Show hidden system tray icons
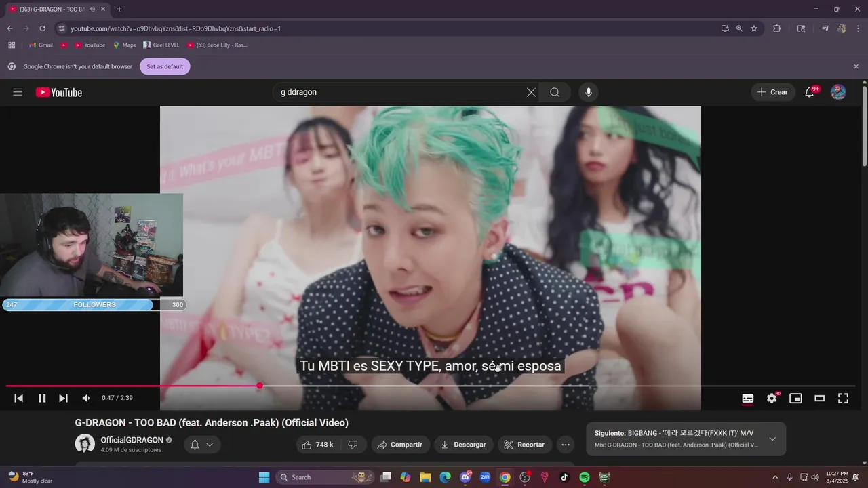This screenshot has height=488, width=868. click(776, 477)
